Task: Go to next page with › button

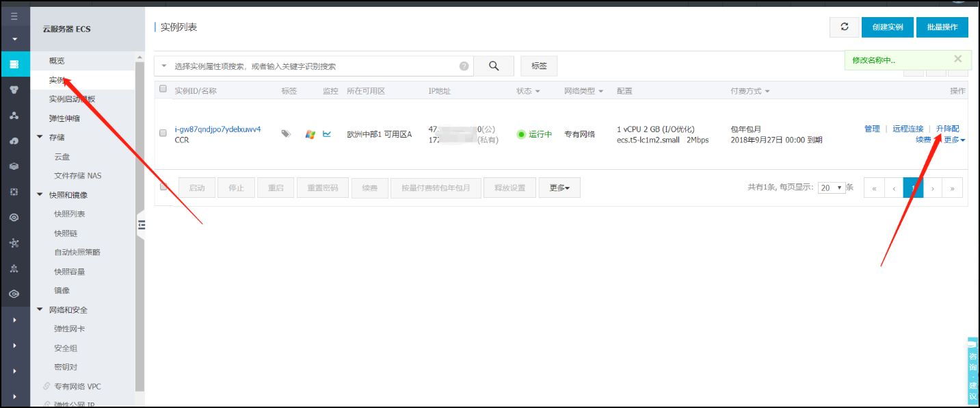Action: [x=933, y=188]
